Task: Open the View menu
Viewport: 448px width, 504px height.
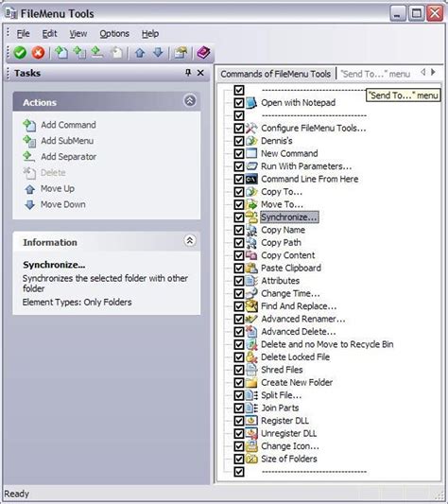Action: click(x=78, y=33)
